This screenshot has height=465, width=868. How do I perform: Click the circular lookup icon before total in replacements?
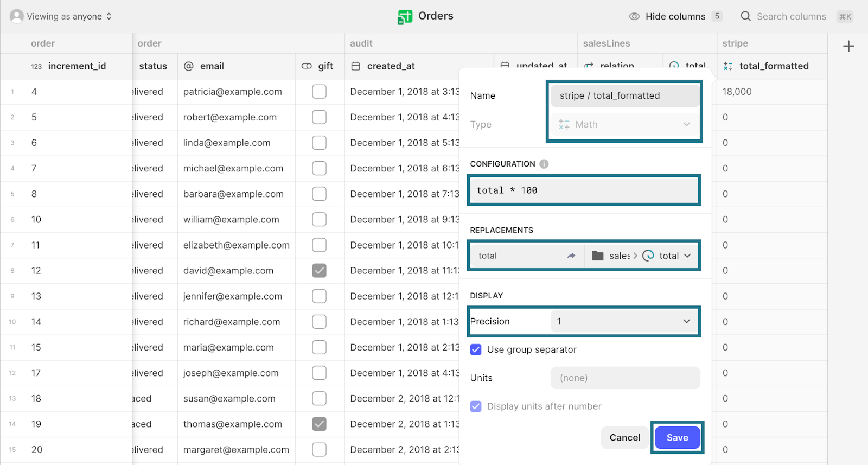648,256
